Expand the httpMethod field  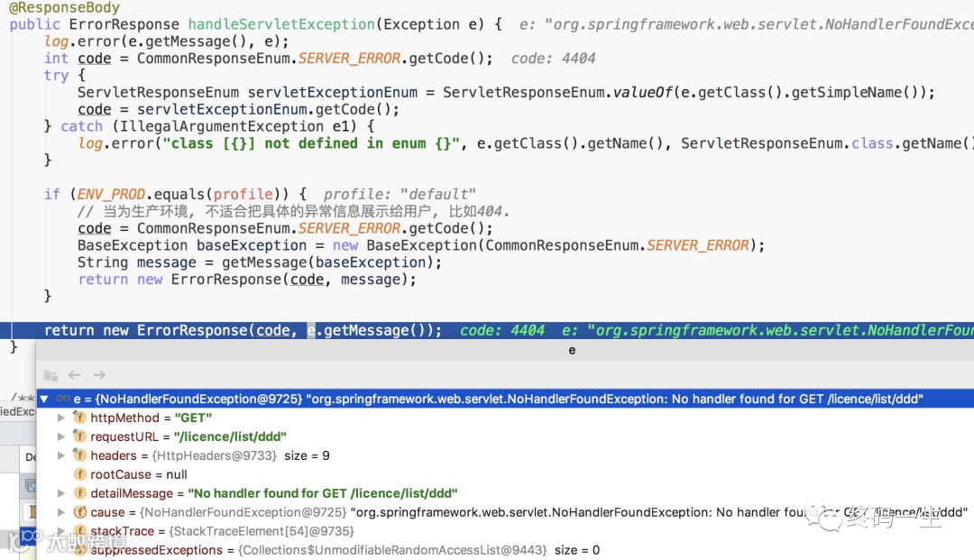[61, 418]
